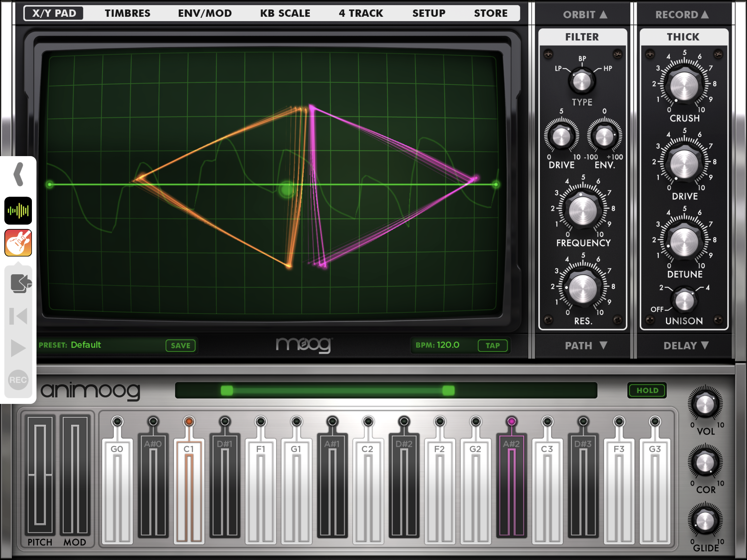Image resolution: width=747 pixels, height=560 pixels.
Task: Click the filter TYPE selector knob
Action: coord(582,81)
